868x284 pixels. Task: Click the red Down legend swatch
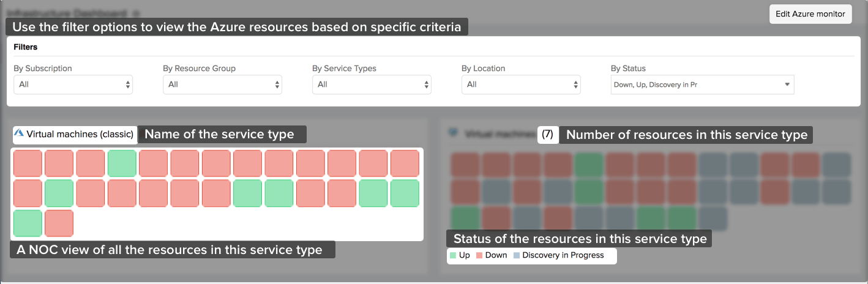pos(479,255)
